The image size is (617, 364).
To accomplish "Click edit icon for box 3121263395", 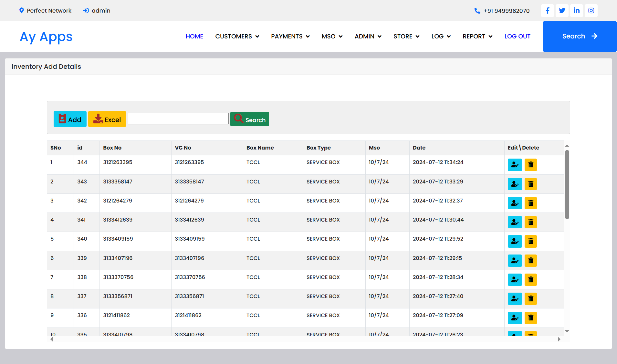I will [515, 165].
